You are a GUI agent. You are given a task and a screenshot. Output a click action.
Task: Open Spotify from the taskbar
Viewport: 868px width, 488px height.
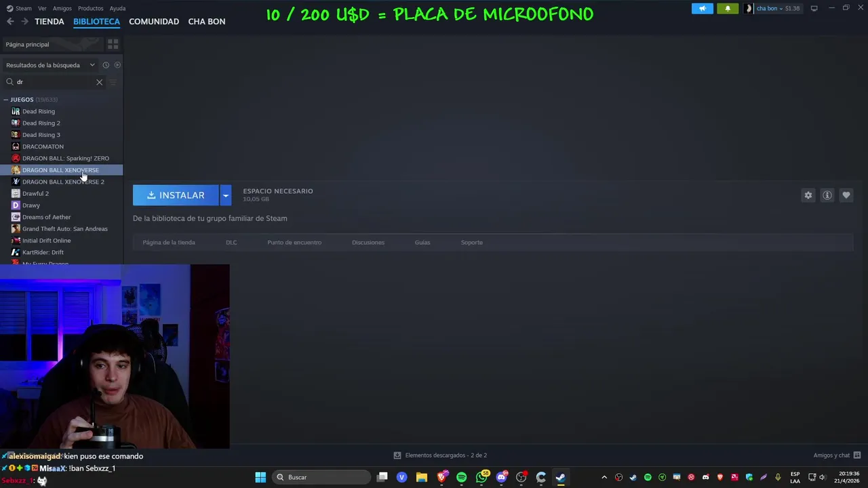point(462,477)
